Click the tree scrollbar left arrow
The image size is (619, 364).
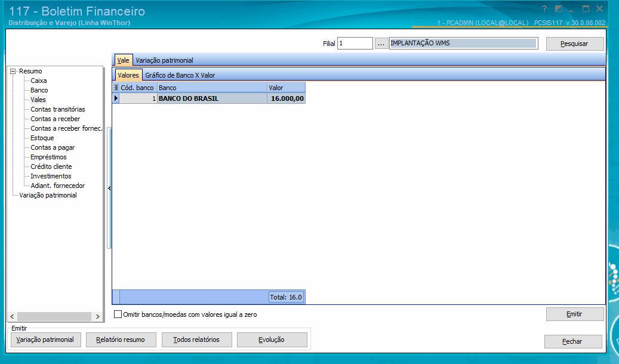tap(13, 317)
